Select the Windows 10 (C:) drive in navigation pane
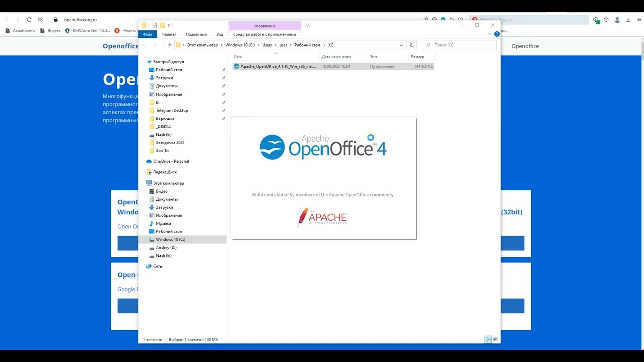The width and height of the screenshot is (644, 362). click(183, 239)
